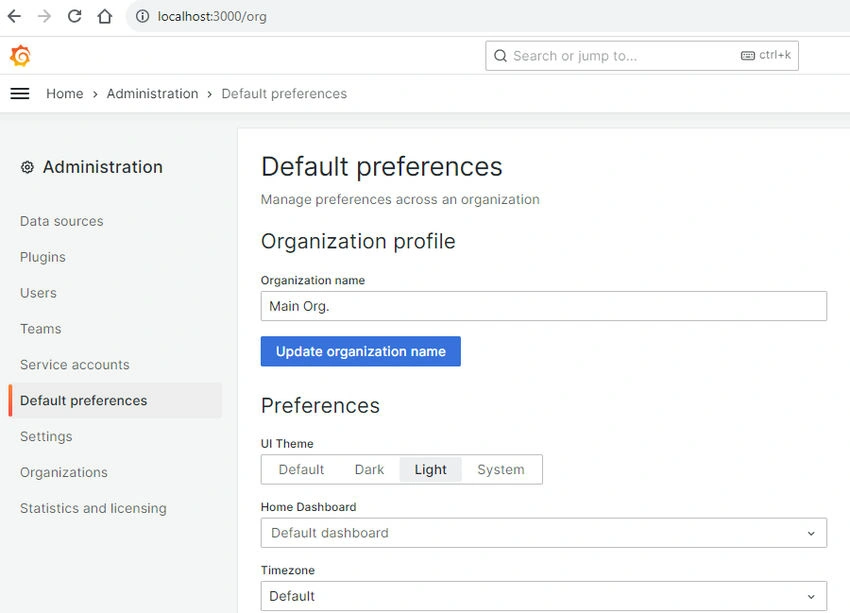The height and width of the screenshot is (613, 850).
Task: Open Users in the sidebar
Action: [x=38, y=293]
